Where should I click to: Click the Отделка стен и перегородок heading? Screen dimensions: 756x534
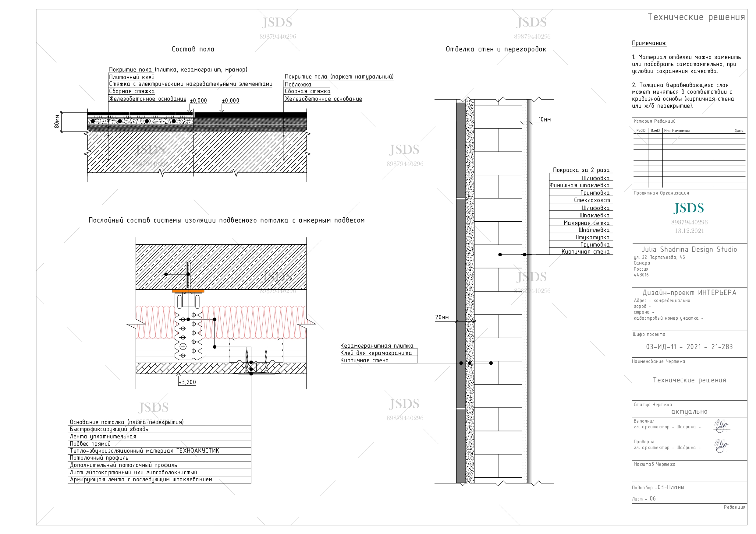(x=495, y=49)
